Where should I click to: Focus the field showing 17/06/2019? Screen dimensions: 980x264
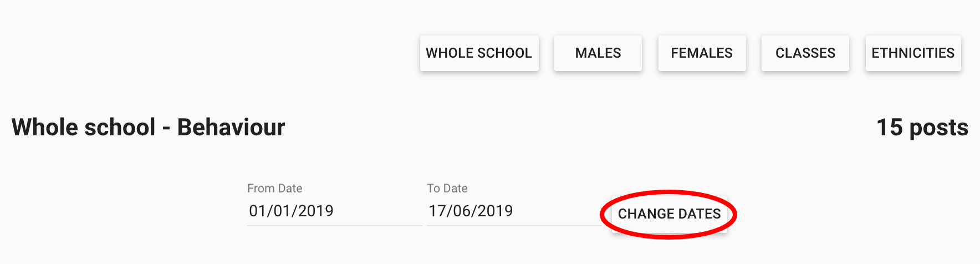point(513,211)
